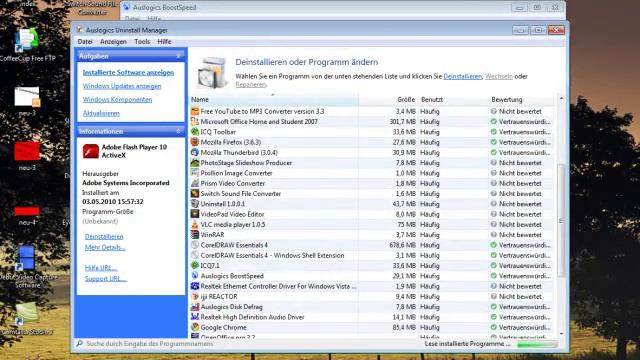Collapse the Informationen panel
This screenshot has height=360, width=640.
pos(178,131)
